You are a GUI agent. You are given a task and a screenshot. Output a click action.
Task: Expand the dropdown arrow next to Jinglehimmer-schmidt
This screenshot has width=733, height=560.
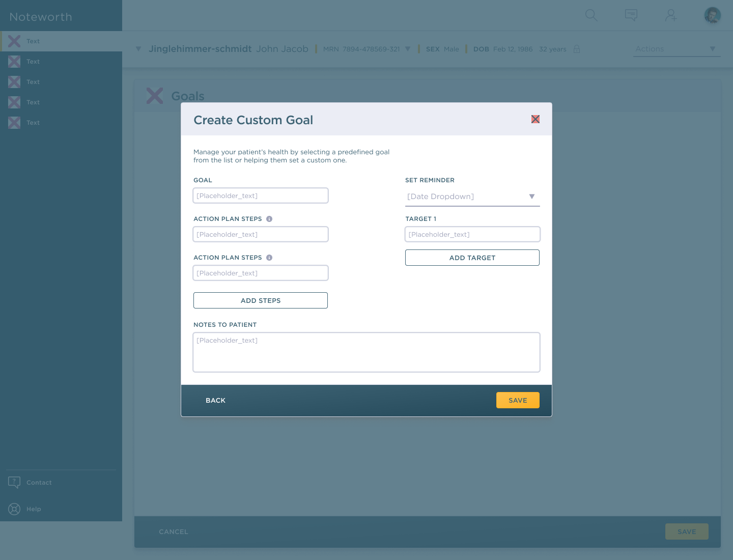(x=138, y=49)
